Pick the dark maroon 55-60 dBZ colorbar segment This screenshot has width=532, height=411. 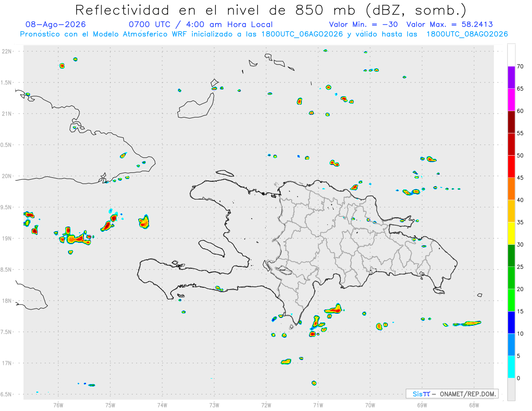[x=511, y=122]
